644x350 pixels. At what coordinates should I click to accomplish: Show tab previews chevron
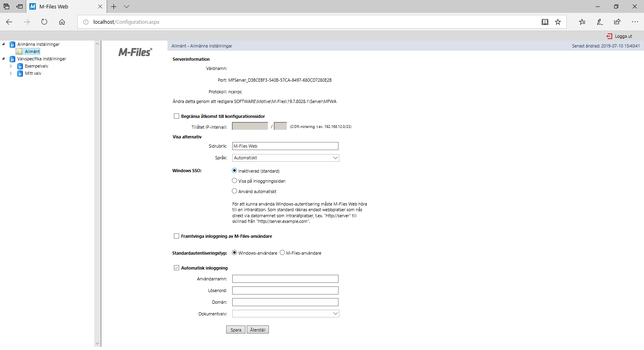126,6
